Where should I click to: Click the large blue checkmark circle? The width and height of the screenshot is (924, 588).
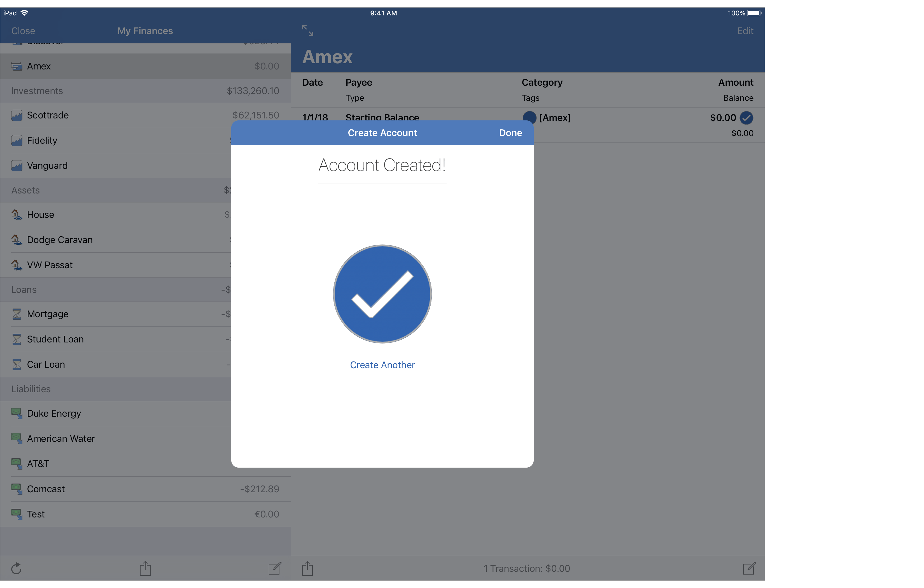click(382, 294)
